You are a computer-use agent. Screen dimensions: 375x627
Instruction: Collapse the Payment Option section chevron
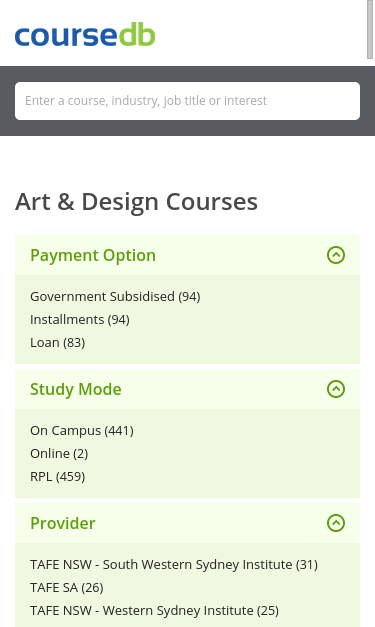tap(336, 255)
